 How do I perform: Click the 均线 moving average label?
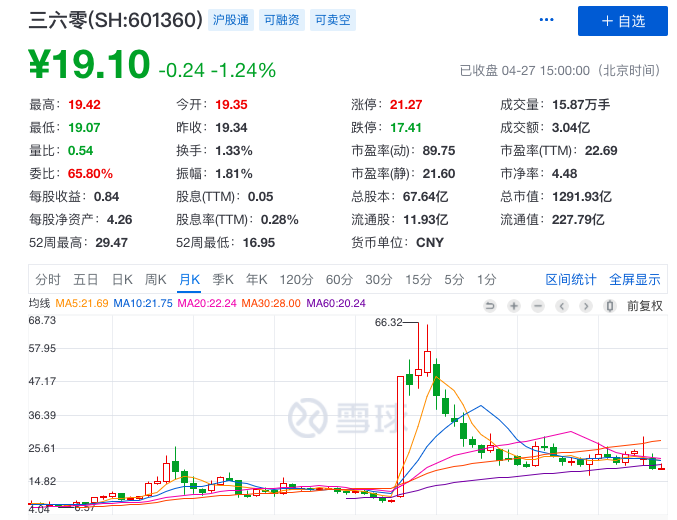(39, 303)
